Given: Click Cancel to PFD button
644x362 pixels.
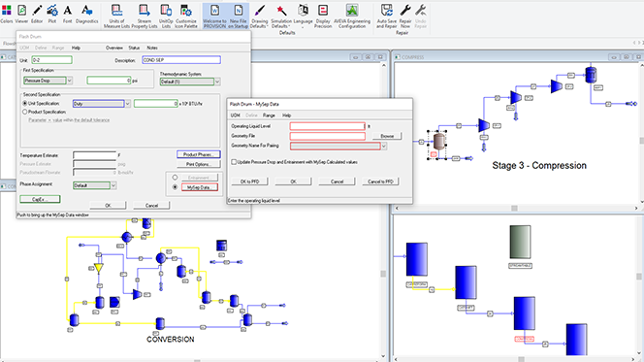Looking at the screenshot, I should (x=381, y=181).
